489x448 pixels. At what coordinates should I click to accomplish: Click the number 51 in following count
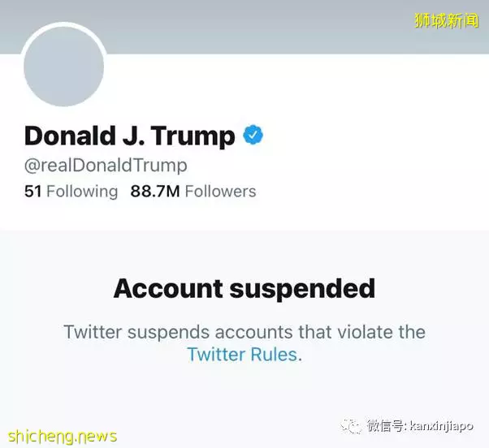(32, 192)
